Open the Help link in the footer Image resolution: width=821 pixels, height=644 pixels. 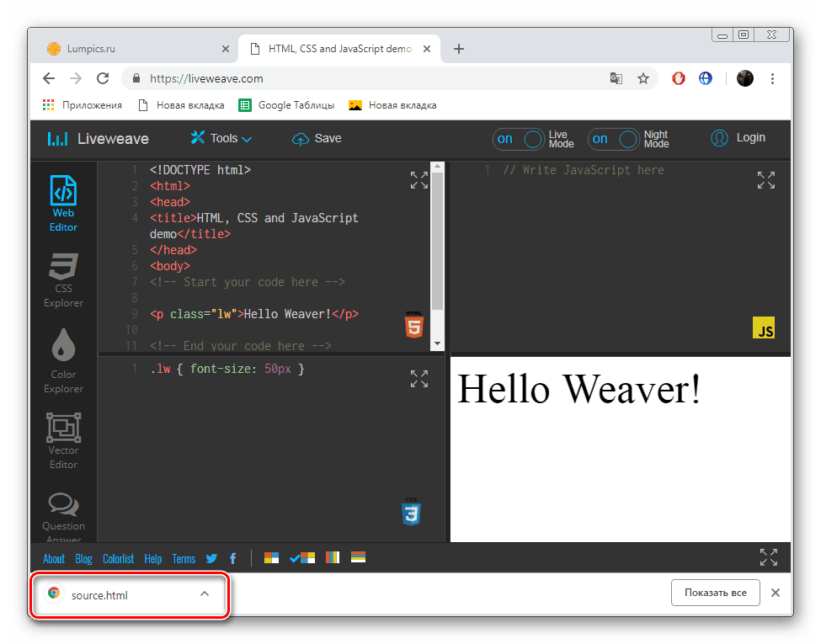(152, 558)
